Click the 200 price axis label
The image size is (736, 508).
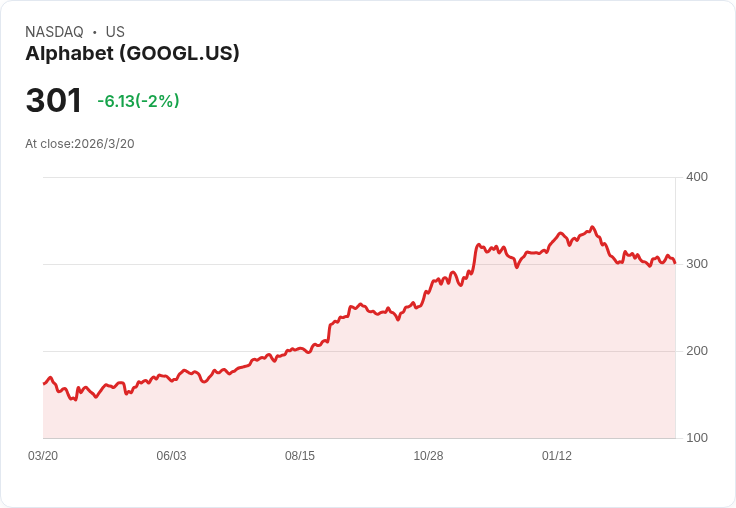[x=696, y=351]
